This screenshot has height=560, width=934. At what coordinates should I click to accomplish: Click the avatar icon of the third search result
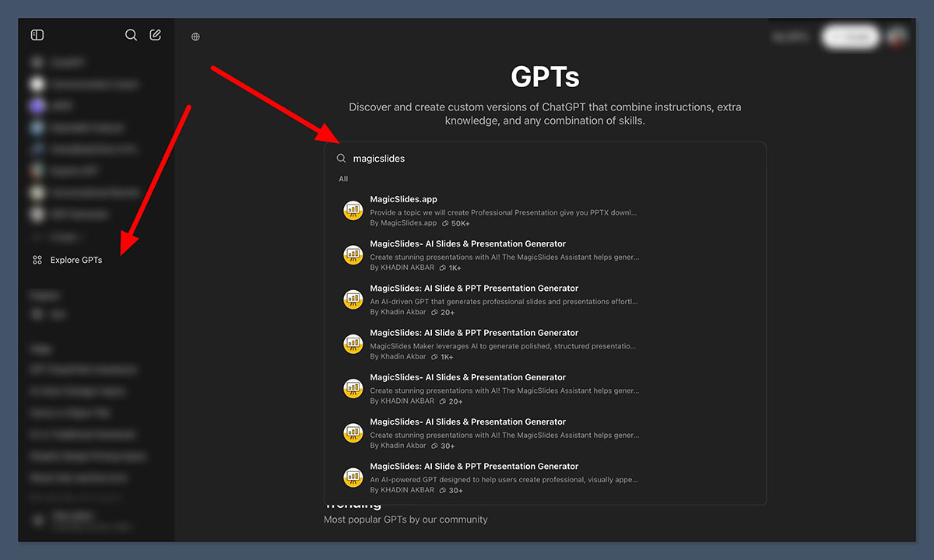click(x=353, y=299)
